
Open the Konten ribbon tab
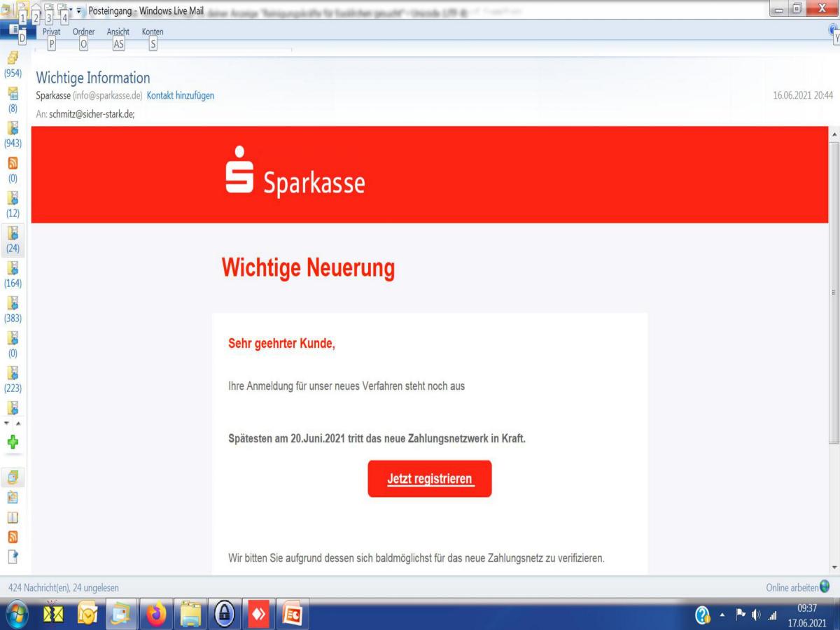click(x=153, y=31)
